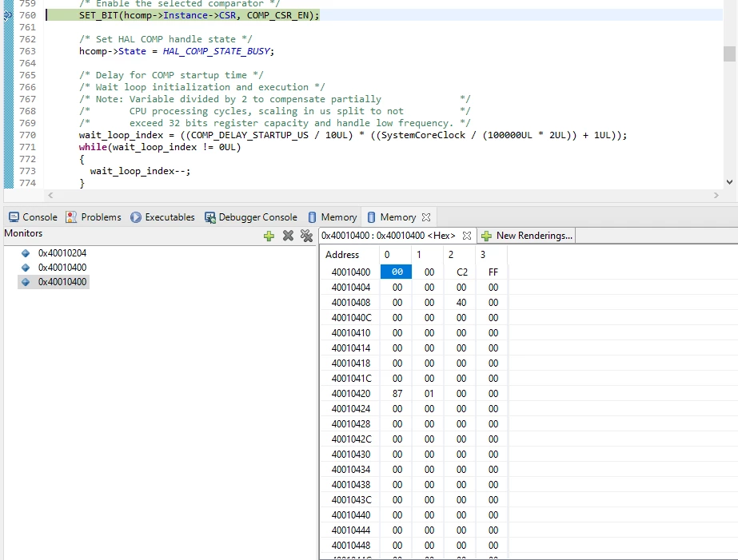The width and height of the screenshot is (738, 560).
Task: Select the FF byte in row 40010400
Action: 493,272
